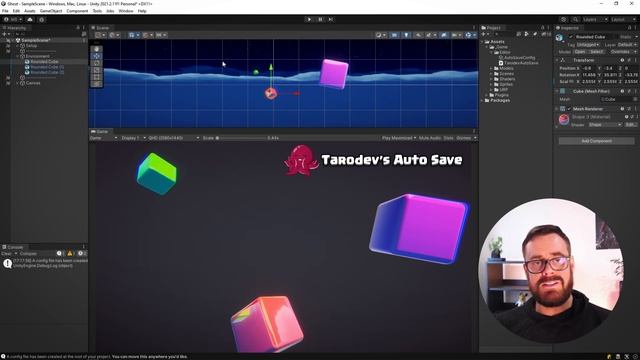The height and width of the screenshot is (360, 640).
Task: Toggle 2D view mode in Scene toolbar
Action: tap(394, 35)
